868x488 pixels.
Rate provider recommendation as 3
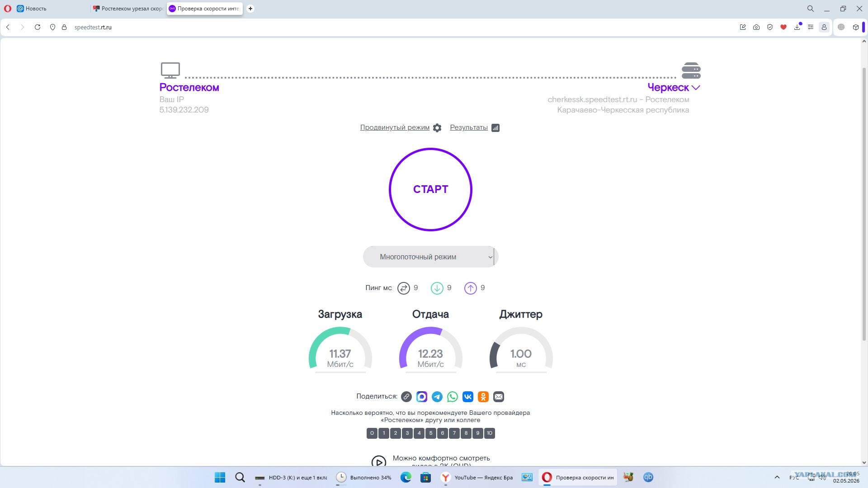pos(407,433)
